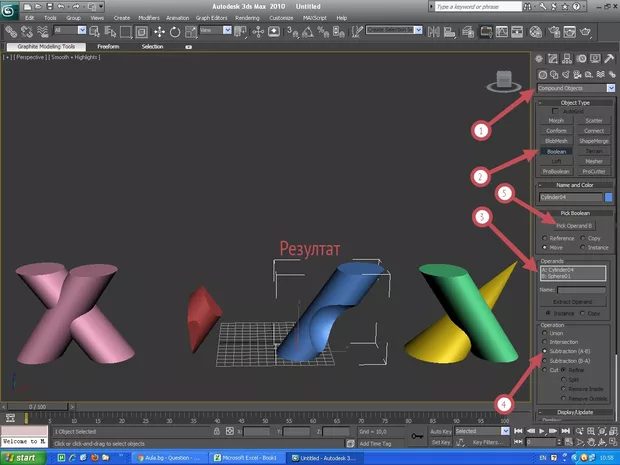Expand the Display/Update rollout

575,411
